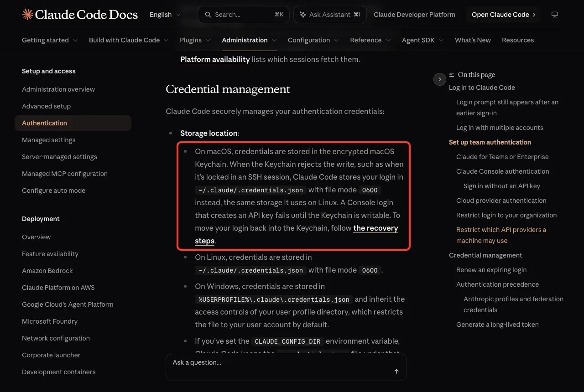
Task: Toggle the theme using the monitor icon
Action: (555, 15)
